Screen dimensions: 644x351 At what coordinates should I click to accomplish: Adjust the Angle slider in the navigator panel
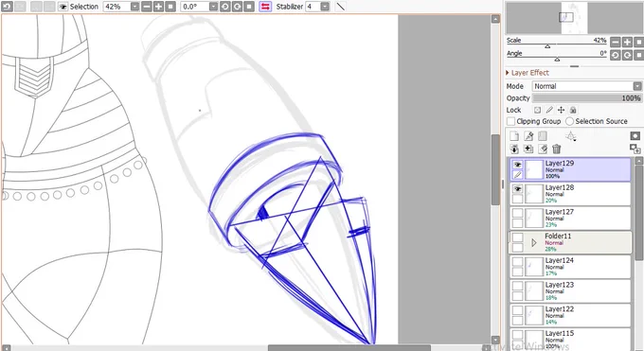tap(557, 58)
